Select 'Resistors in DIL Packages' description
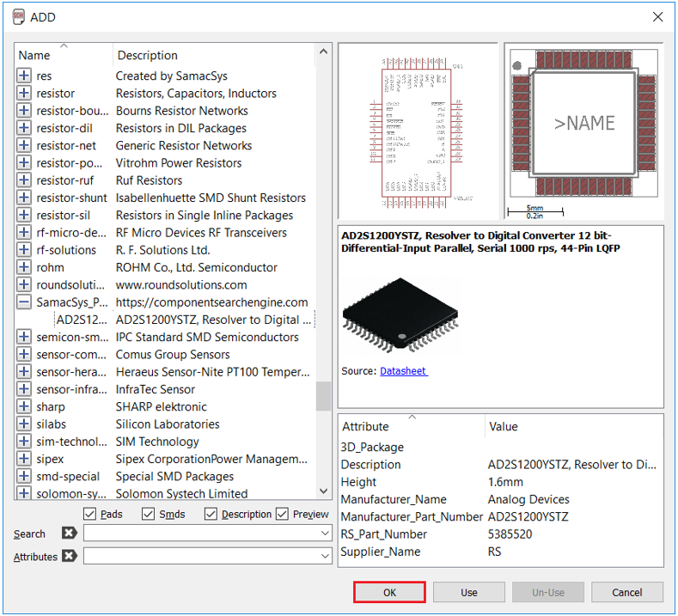This screenshot has width=678, height=616. (x=180, y=128)
